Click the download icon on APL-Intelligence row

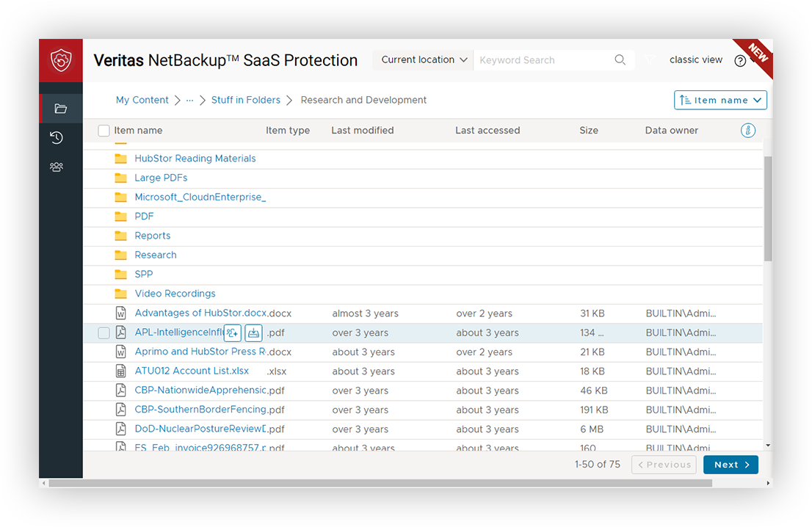(x=253, y=333)
